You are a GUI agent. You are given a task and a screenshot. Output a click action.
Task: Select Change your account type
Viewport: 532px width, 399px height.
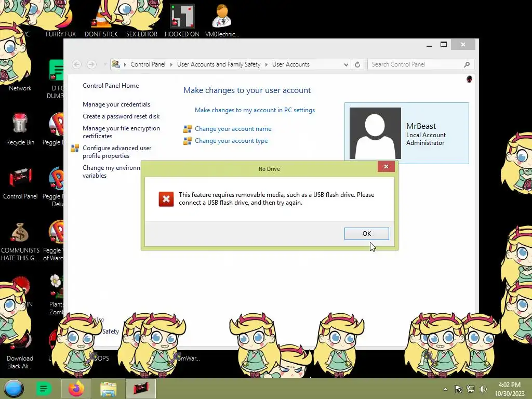pos(231,140)
